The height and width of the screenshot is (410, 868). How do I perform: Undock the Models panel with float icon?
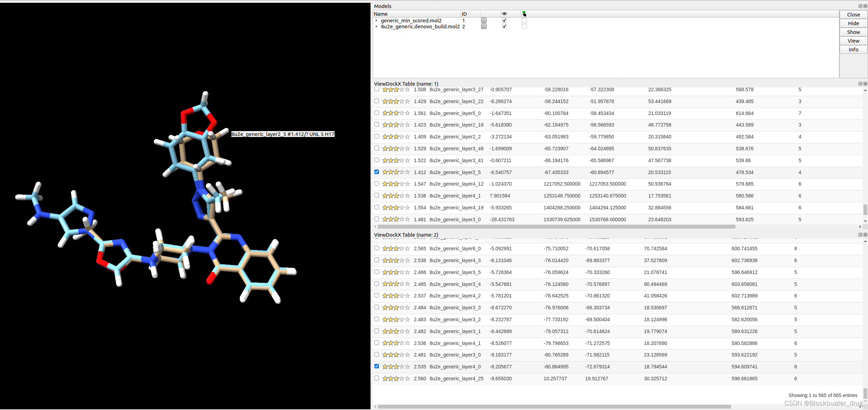(860, 6)
